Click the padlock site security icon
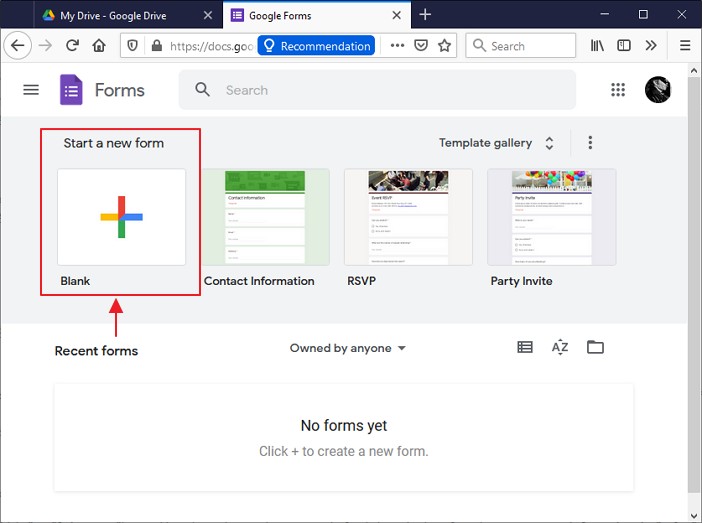The image size is (702, 523). (156, 45)
